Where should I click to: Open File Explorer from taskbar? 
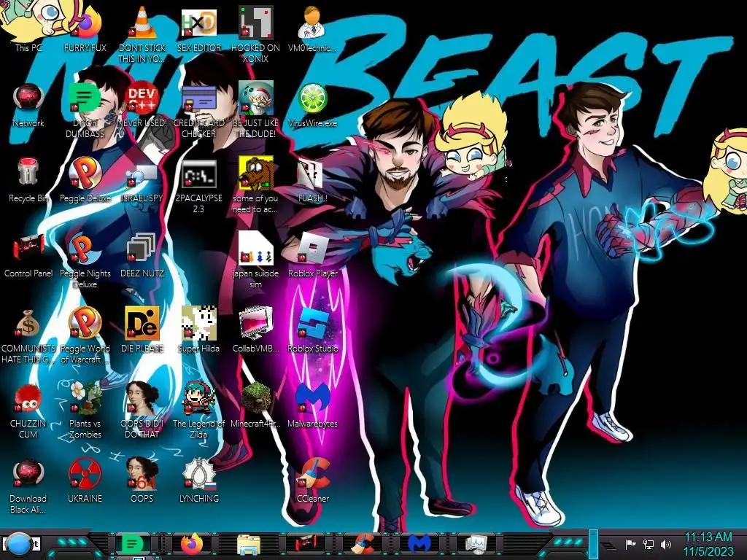coord(249,544)
